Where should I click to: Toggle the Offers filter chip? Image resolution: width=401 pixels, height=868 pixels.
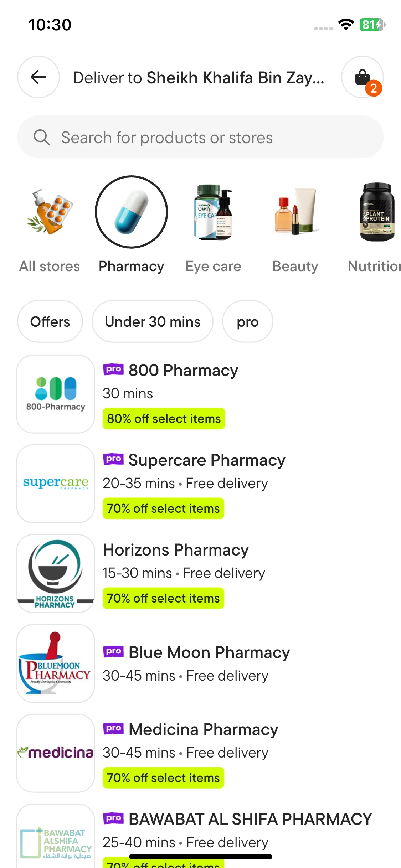click(x=50, y=321)
